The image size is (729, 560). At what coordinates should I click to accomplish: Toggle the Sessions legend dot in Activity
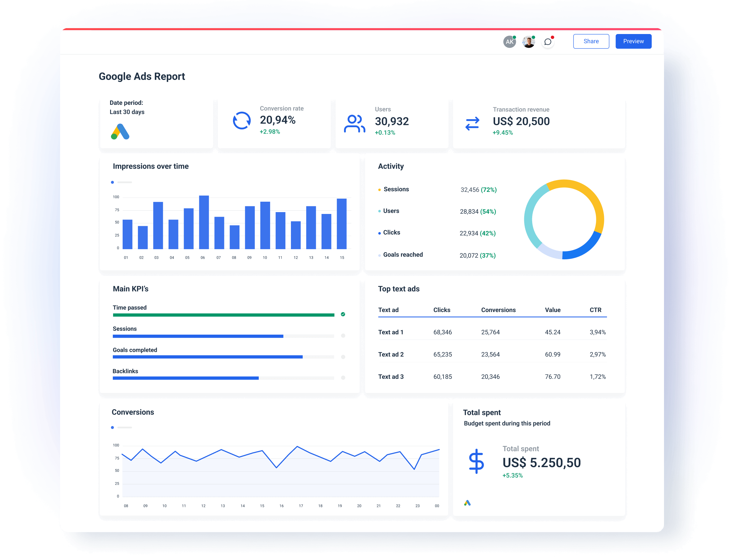click(379, 189)
